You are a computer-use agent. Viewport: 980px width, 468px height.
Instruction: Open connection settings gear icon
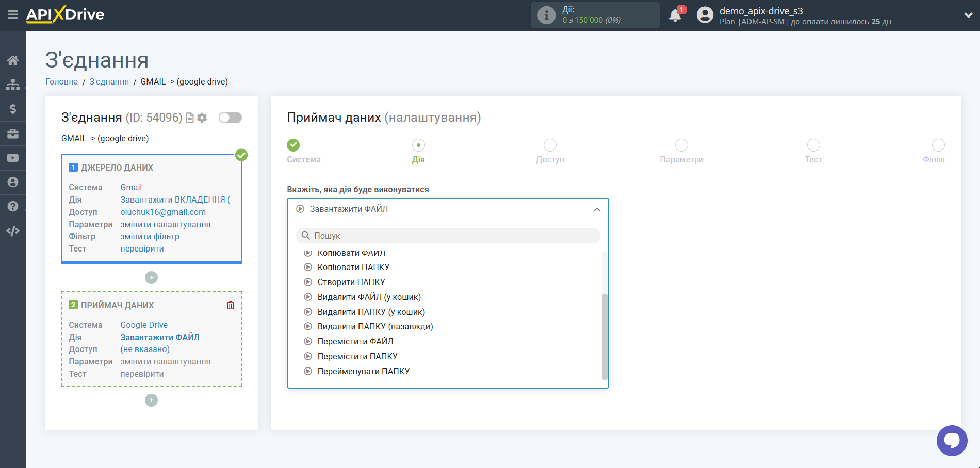pyautogui.click(x=202, y=118)
